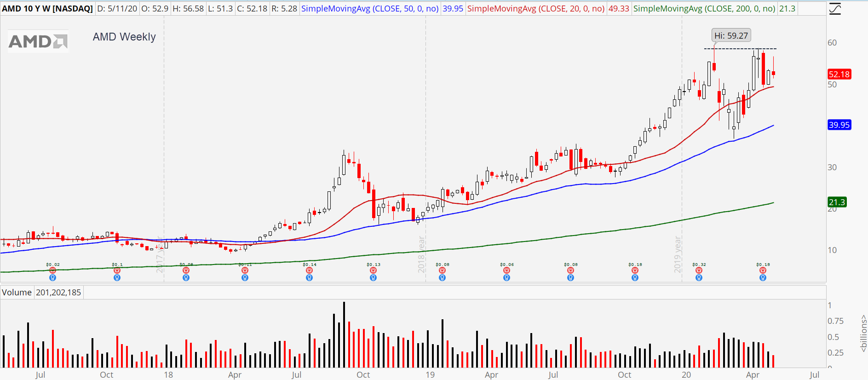Click the $0.14 earnings label
The image size is (868, 380).
310,265
